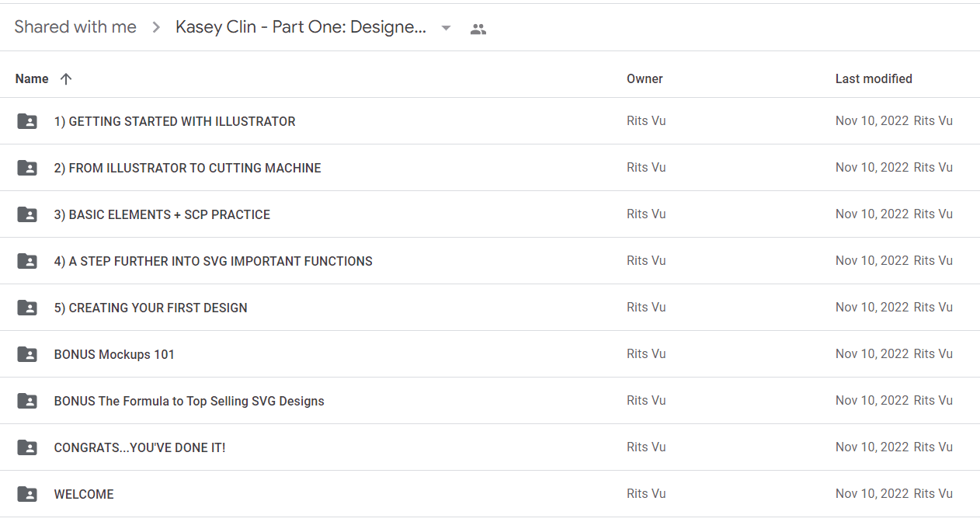Go back to Shared with me
Image resolution: width=980 pixels, height=522 pixels.
tap(75, 27)
